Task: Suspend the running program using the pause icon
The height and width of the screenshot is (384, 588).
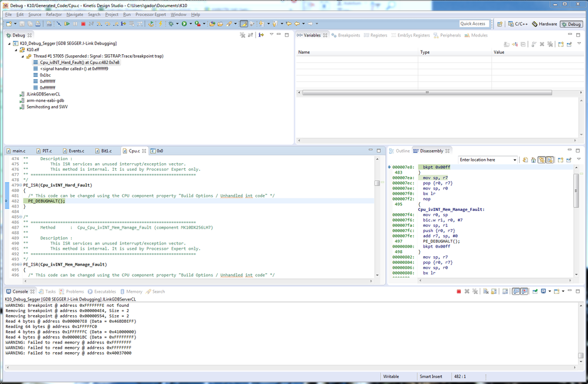Action: point(75,24)
